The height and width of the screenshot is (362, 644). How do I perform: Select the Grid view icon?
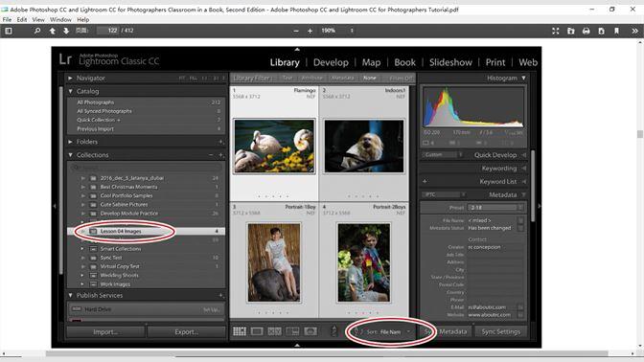(x=240, y=331)
